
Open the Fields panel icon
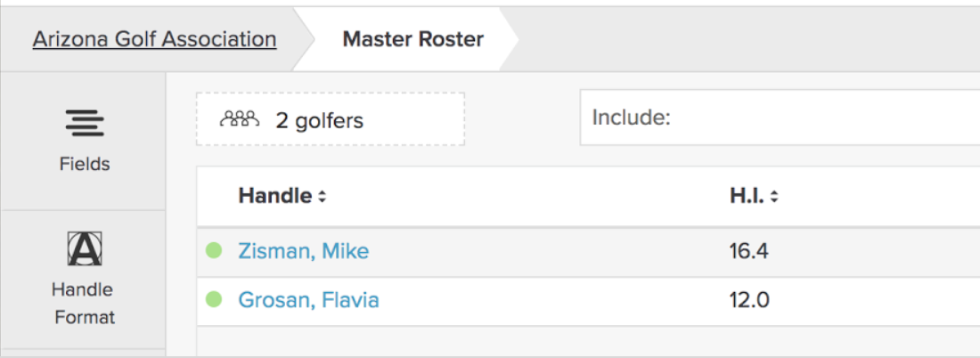pyautogui.click(x=85, y=123)
